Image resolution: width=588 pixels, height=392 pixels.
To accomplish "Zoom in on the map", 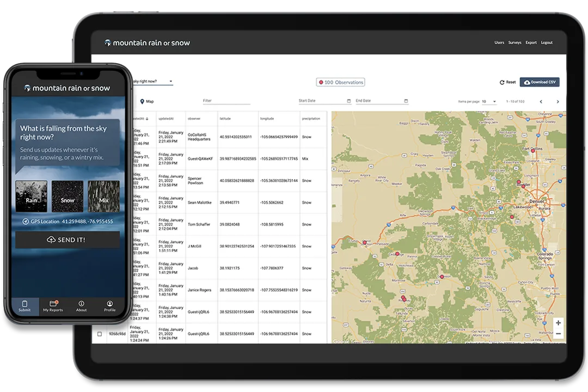I will (x=559, y=323).
